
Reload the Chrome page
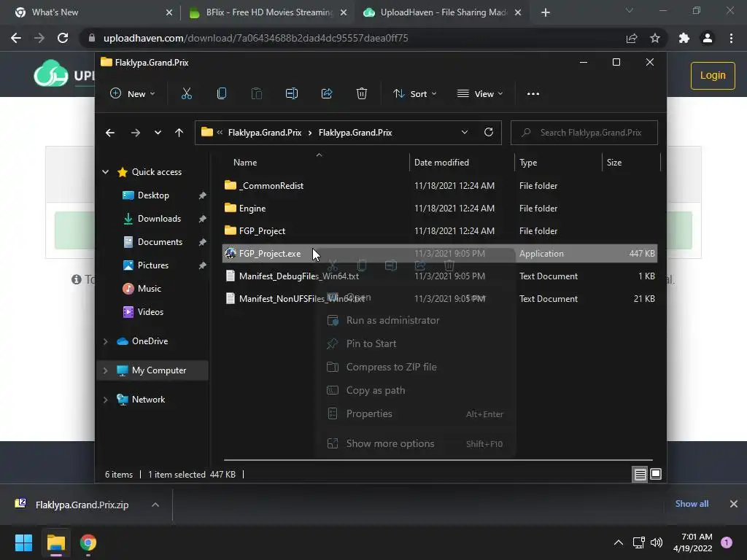coord(63,38)
